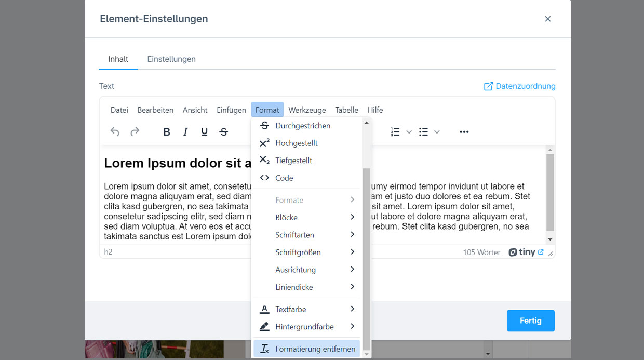The height and width of the screenshot is (360, 644).
Task: Click the Undo arrow icon
Action: click(115, 132)
